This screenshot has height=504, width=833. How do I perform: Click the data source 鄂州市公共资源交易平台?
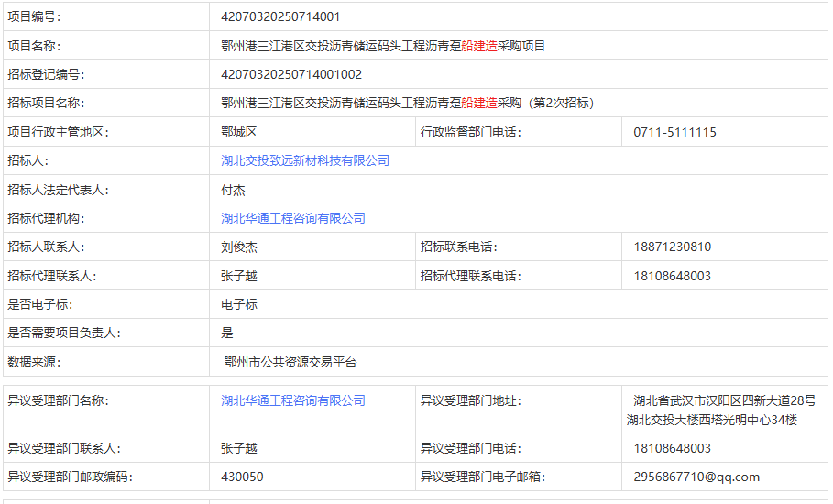coord(290,362)
